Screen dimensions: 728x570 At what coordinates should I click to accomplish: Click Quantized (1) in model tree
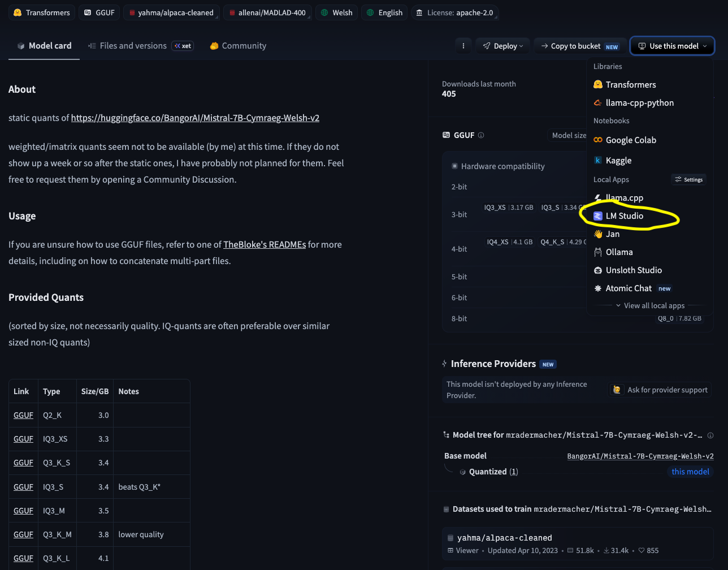tap(493, 472)
